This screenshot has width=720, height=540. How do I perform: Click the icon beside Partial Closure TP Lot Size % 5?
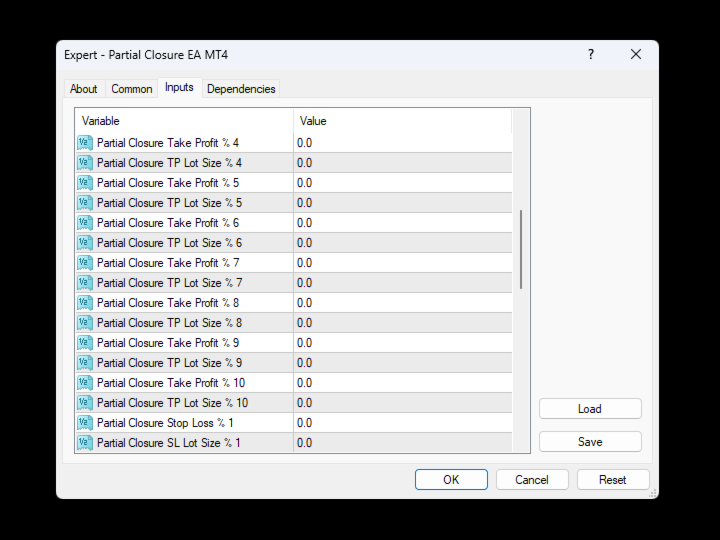point(85,203)
